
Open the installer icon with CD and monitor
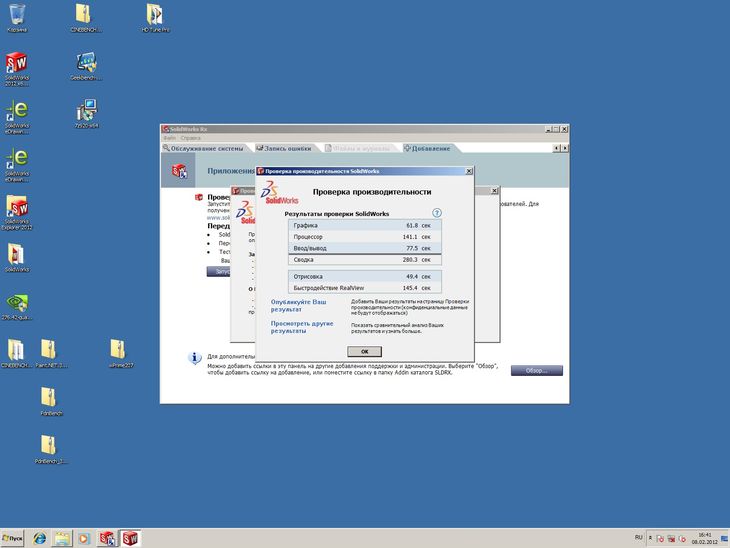coord(87,111)
